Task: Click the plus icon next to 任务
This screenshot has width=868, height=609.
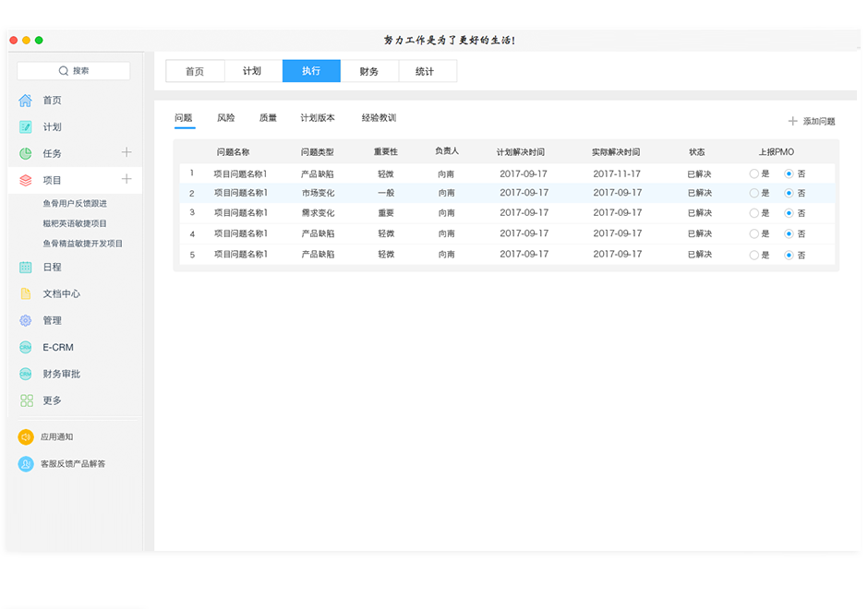Action: point(127,152)
